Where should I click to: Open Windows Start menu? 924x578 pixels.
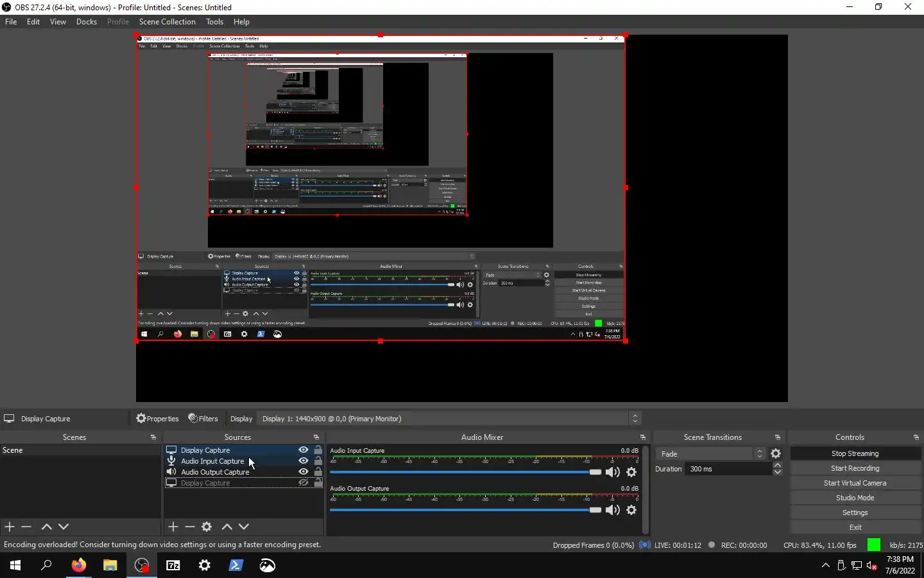15,565
